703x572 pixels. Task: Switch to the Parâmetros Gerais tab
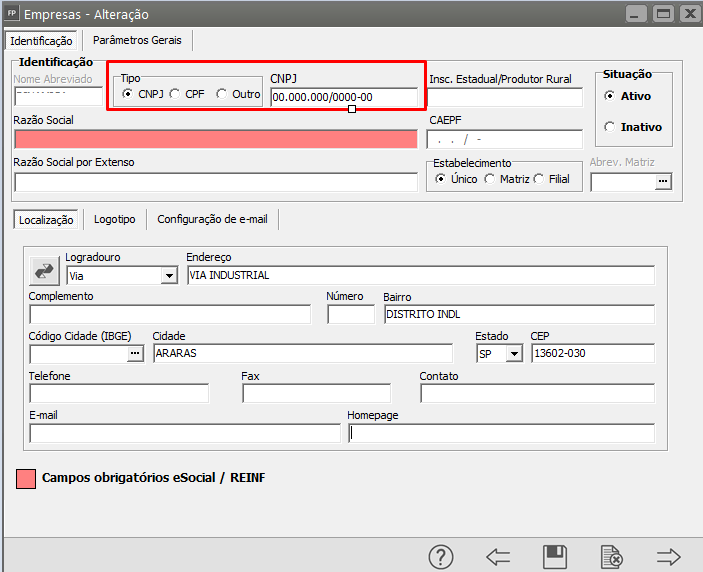[x=136, y=40]
